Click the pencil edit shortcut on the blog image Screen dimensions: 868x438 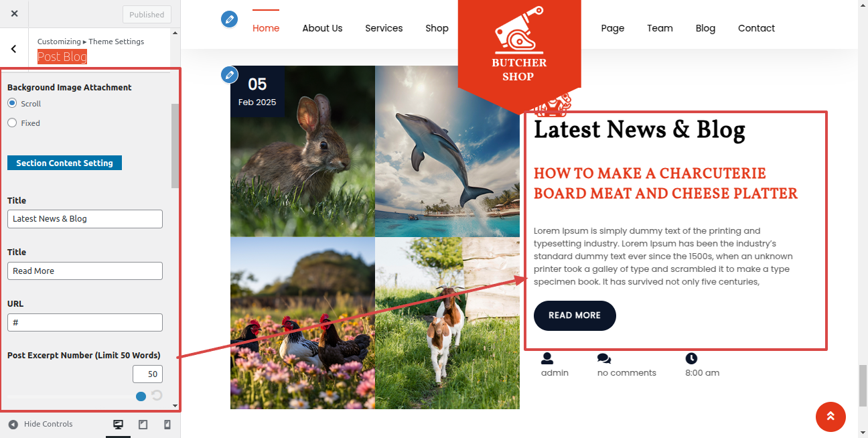pyautogui.click(x=230, y=74)
